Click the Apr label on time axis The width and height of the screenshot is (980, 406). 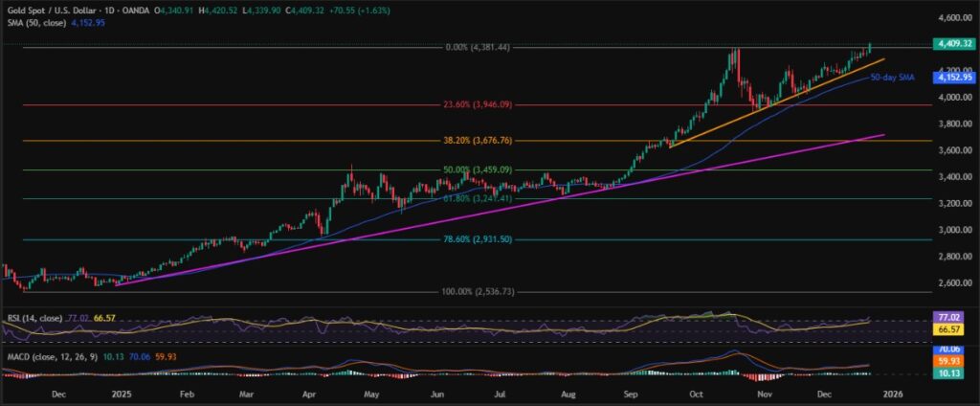[x=311, y=395]
